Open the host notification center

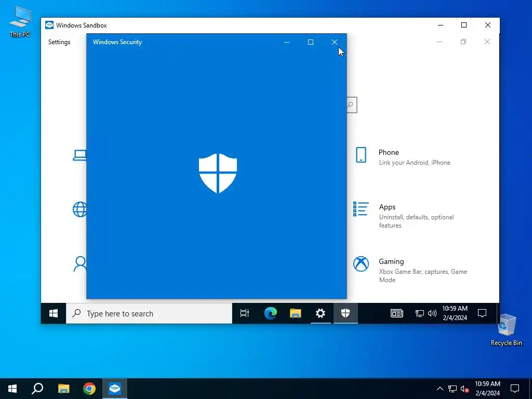click(515, 389)
